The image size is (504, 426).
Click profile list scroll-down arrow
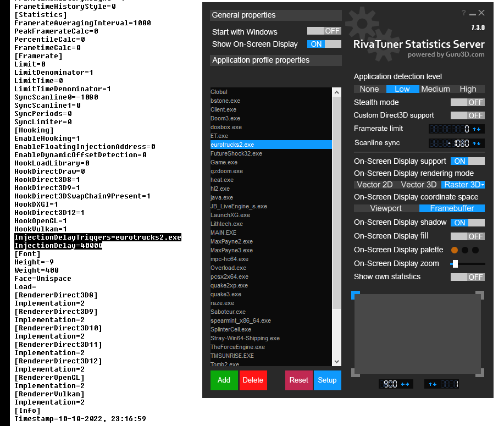click(x=336, y=361)
